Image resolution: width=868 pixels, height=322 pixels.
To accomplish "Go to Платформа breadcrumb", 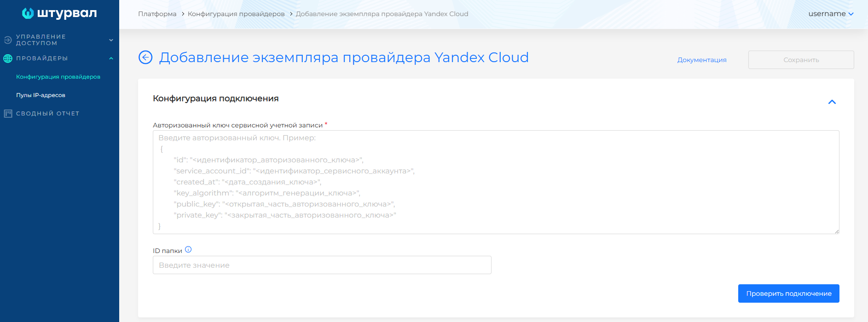I will point(157,14).
